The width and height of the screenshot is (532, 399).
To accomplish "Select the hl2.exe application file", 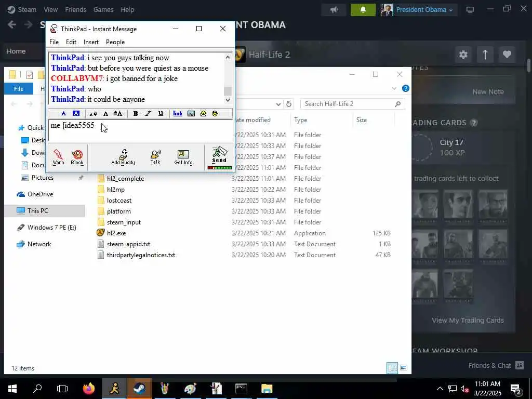I will [x=116, y=233].
